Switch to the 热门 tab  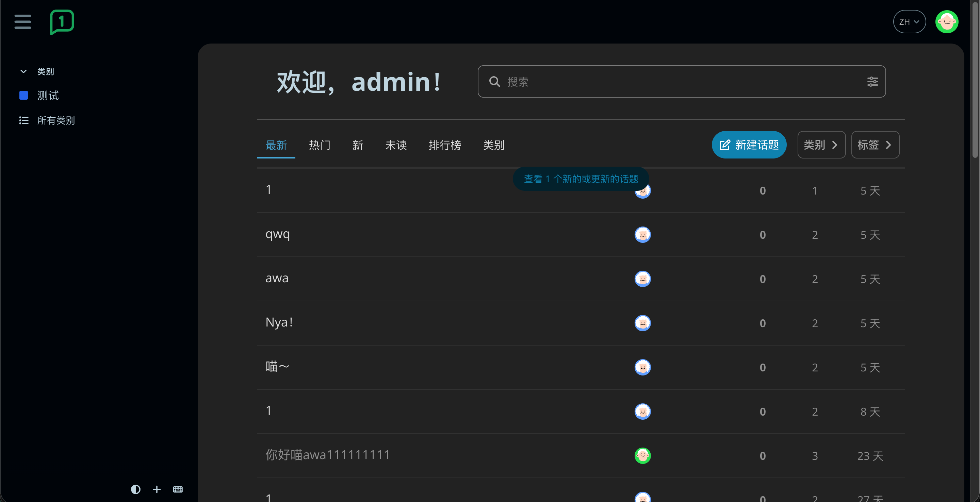[x=320, y=145]
